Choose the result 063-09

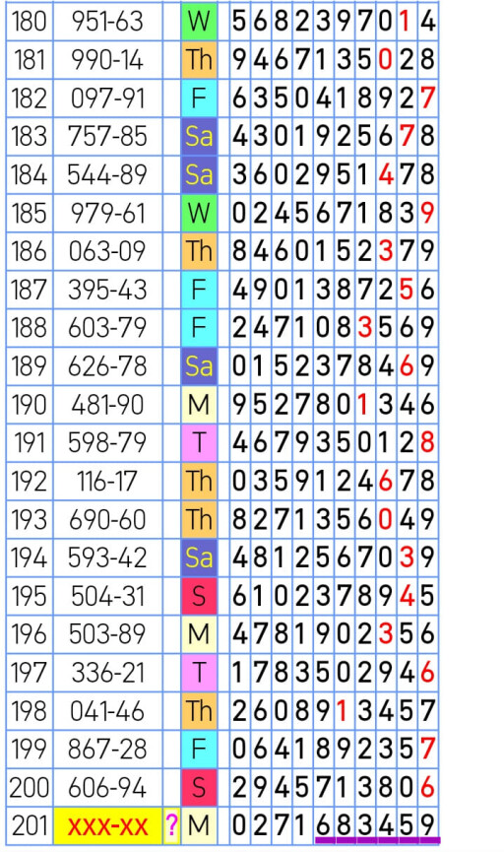(x=108, y=251)
